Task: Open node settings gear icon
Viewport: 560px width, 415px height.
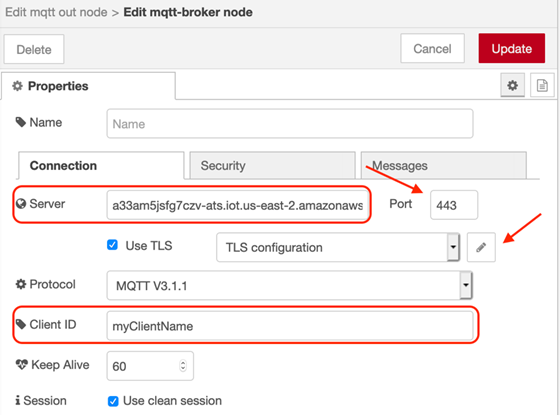Action: pyautogui.click(x=512, y=85)
